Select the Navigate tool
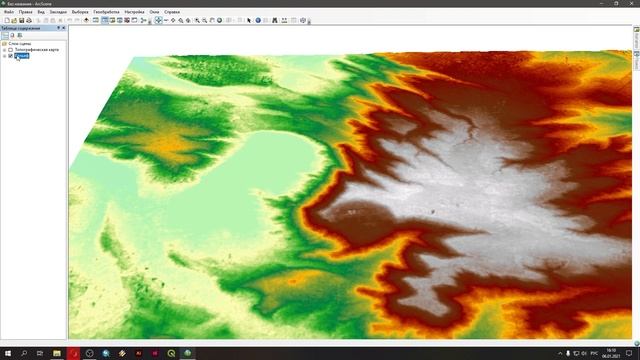This screenshot has height=360, width=640. click(x=158, y=20)
